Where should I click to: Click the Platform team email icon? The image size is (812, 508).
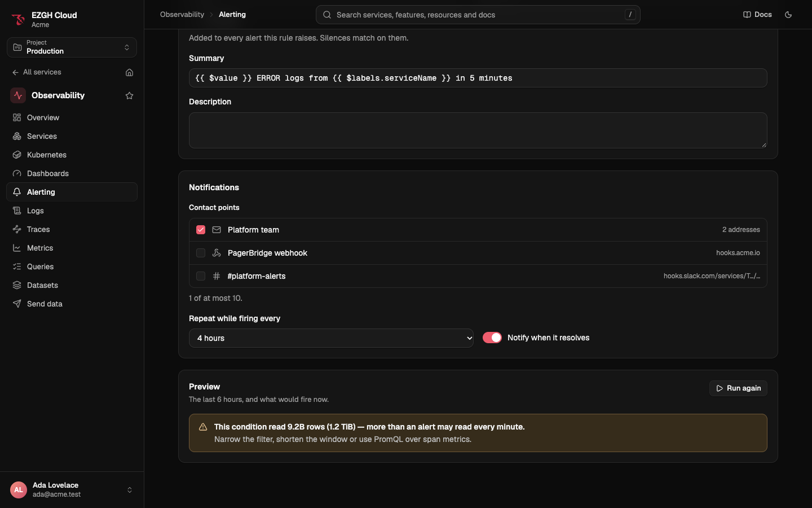217,230
